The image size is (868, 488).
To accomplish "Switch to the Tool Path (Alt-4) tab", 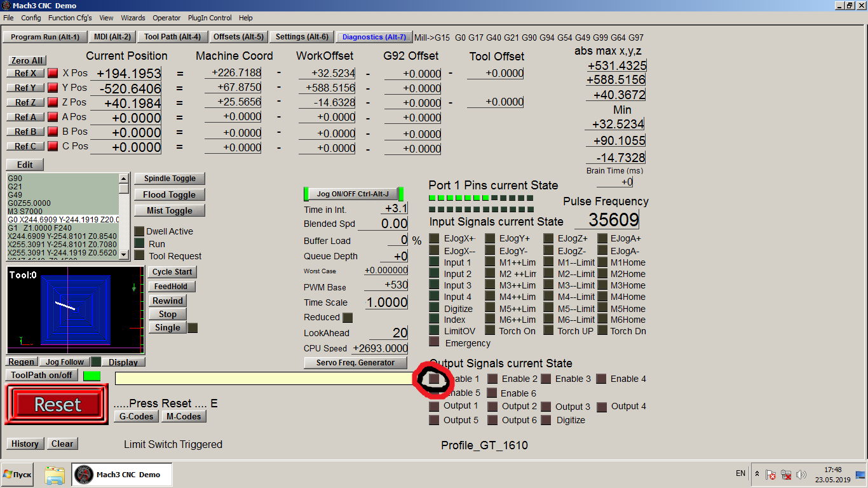I will click(172, 37).
